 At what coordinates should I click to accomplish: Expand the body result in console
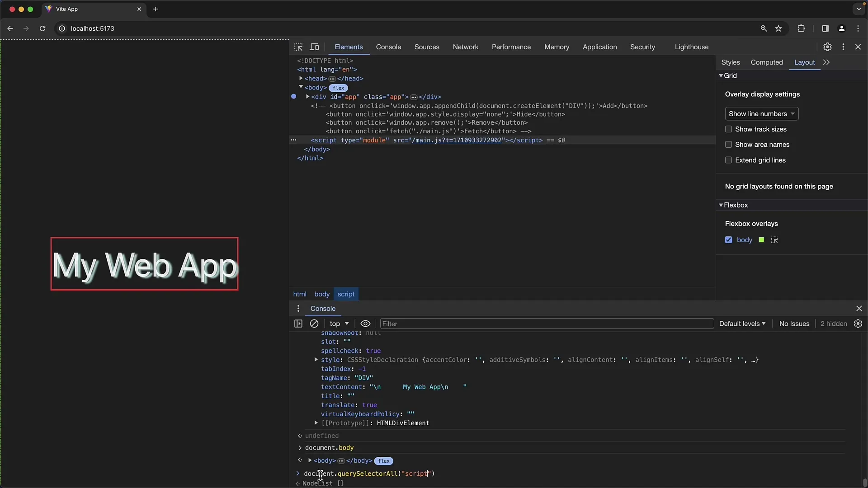[x=310, y=460]
